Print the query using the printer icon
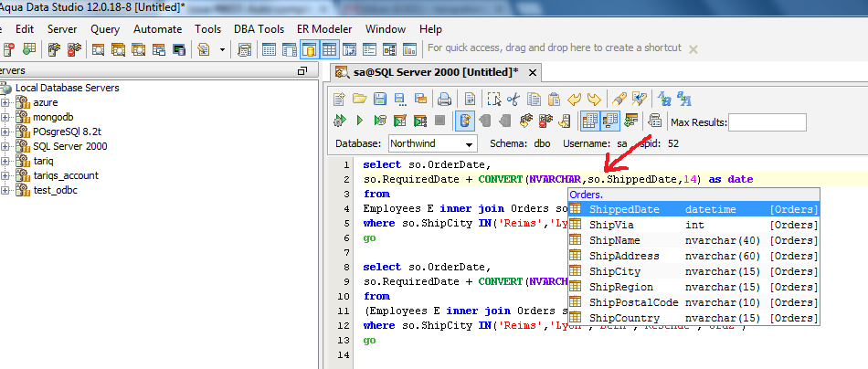This screenshot has height=369, width=868. [x=445, y=99]
